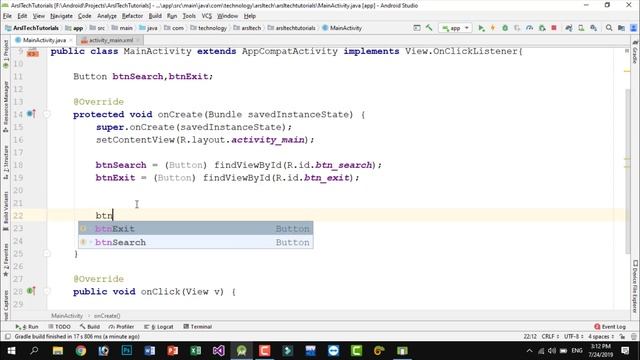Open the Logcat tool window
This screenshot has height=360, width=640.
(159, 327)
